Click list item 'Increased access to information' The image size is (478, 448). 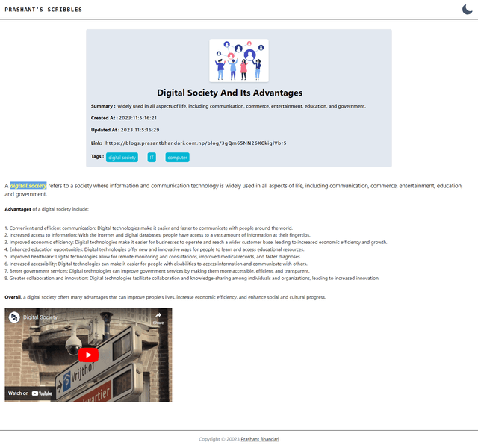click(158, 235)
